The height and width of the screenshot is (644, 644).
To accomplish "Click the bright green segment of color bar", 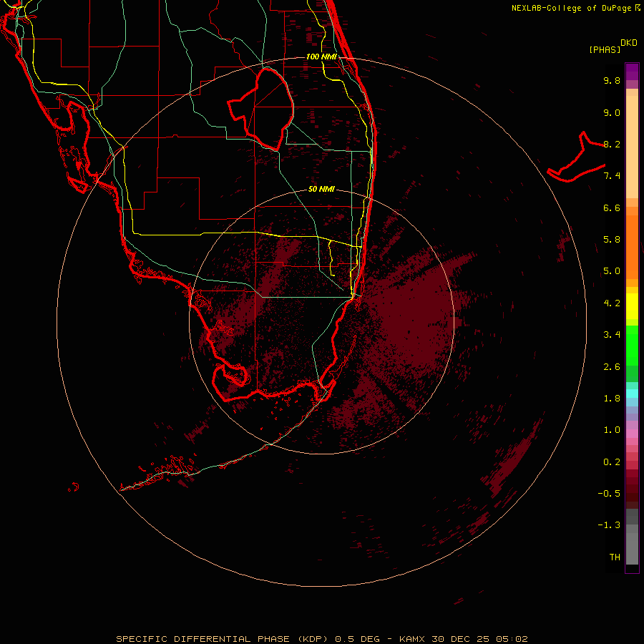I will point(632,346).
